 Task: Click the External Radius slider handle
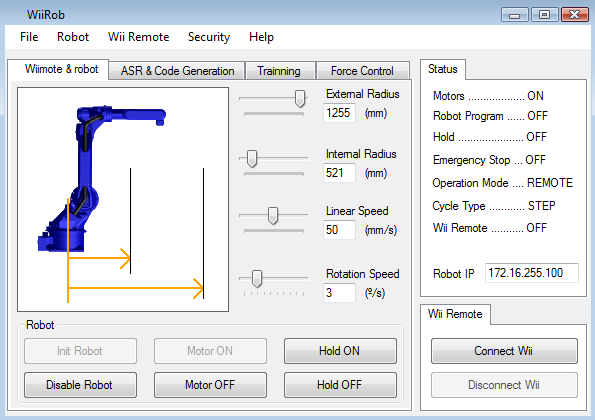(x=300, y=99)
